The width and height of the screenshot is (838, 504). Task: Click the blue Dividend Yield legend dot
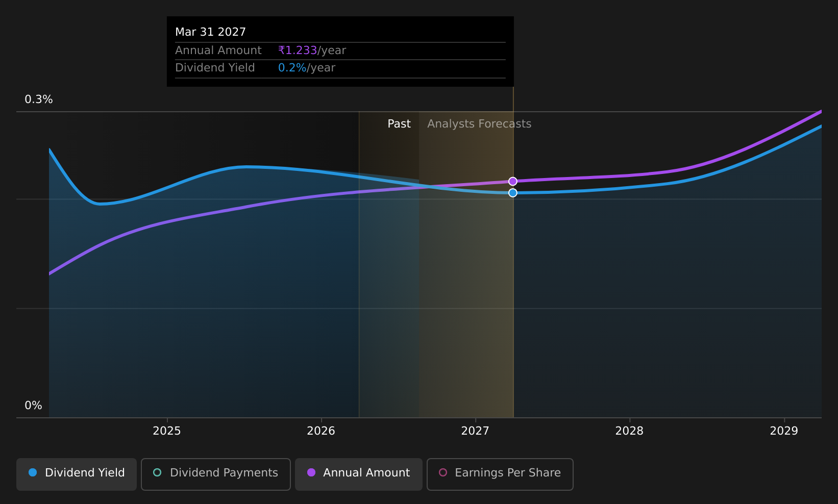[33, 472]
